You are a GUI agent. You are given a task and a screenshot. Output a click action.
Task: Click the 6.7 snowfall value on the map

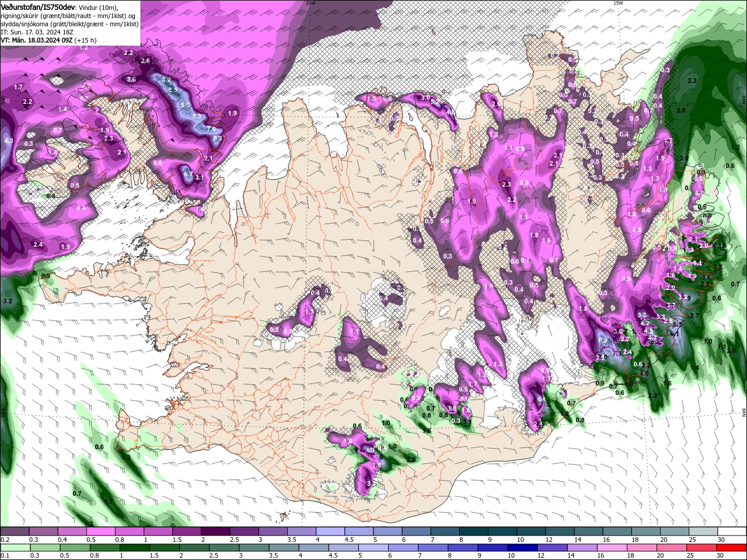tap(188, 174)
